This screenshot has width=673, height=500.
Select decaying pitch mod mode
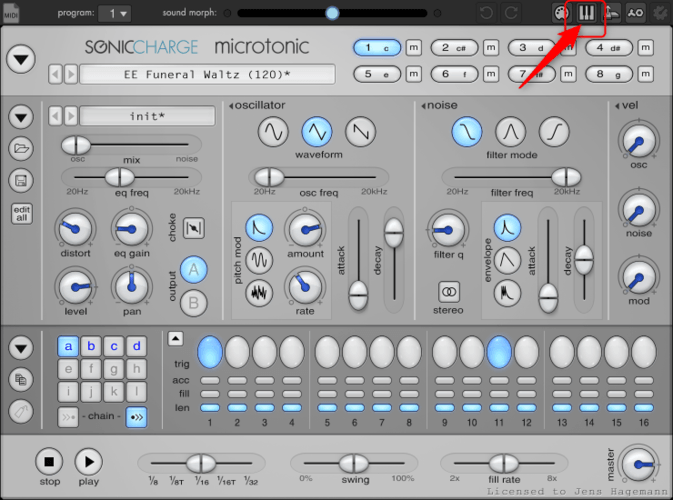click(x=259, y=227)
